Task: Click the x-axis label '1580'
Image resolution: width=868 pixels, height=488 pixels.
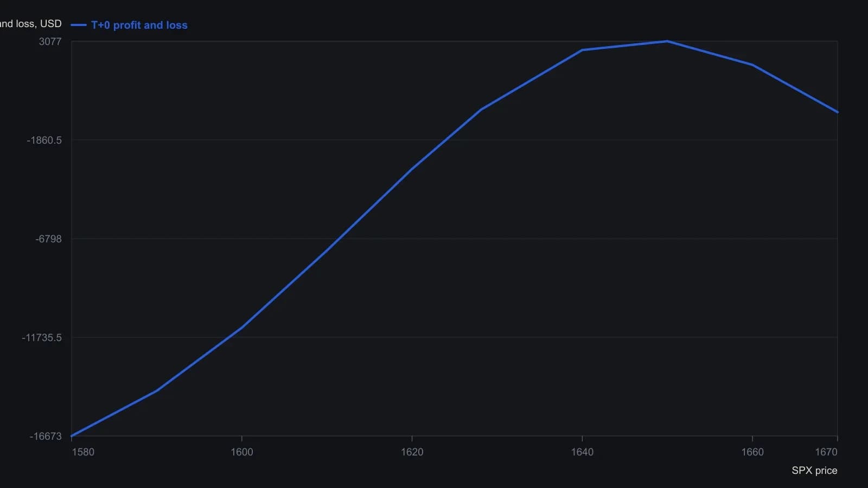Action: pos(83,452)
